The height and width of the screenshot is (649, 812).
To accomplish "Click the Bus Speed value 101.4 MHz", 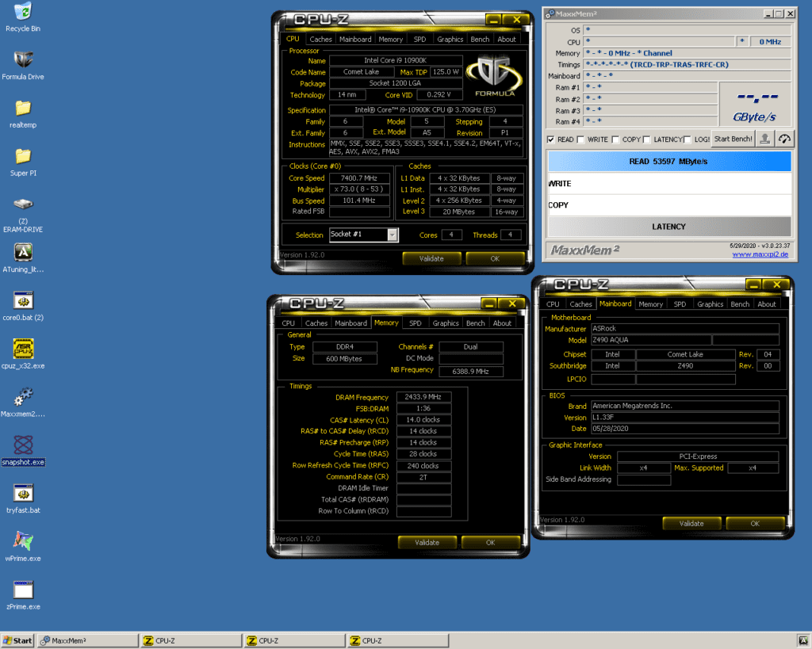I will coord(359,200).
